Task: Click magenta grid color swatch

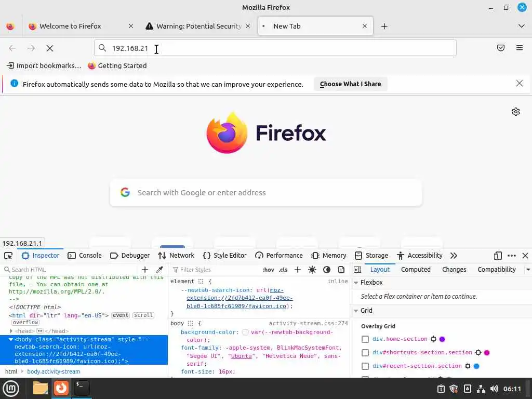Action: (x=487, y=353)
